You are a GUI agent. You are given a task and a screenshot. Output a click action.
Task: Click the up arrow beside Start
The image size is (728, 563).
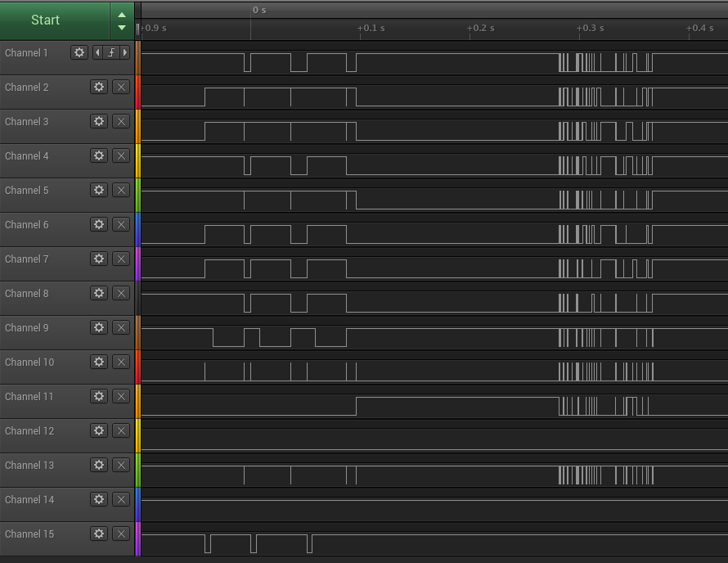122,15
